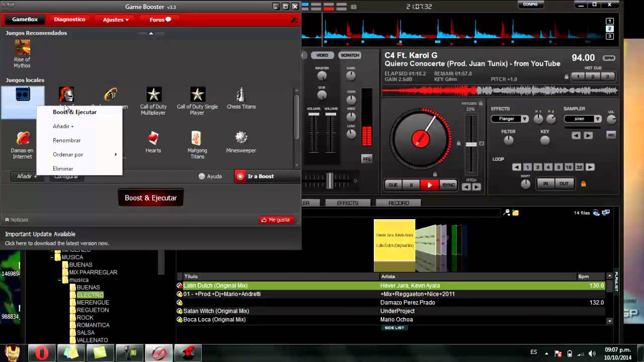Click the Ir a Boost button
The width and height of the screenshot is (644, 362).
click(x=267, y=176)
